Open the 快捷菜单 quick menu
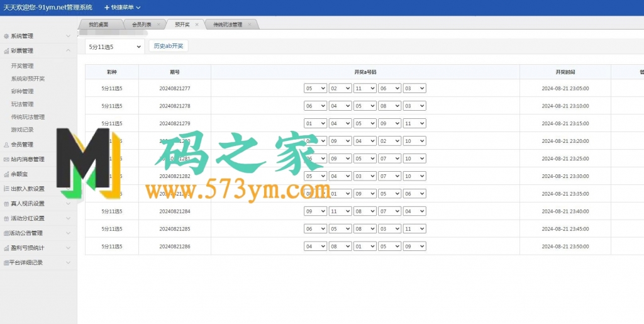 pos(123,8)
